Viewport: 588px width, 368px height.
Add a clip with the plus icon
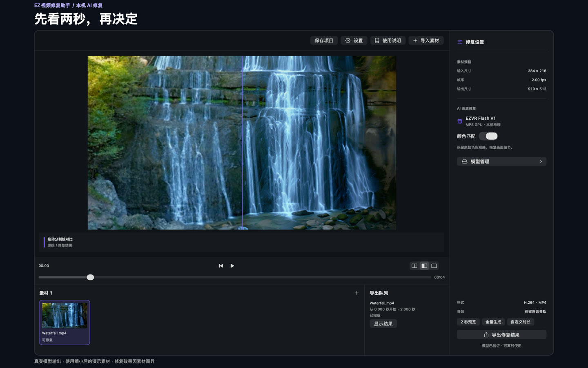tap(357, 293)
